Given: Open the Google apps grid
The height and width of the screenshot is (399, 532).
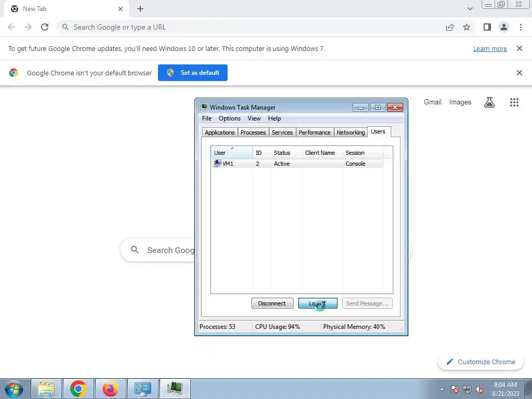Looking at the screenshot, I should click(514, 102).
